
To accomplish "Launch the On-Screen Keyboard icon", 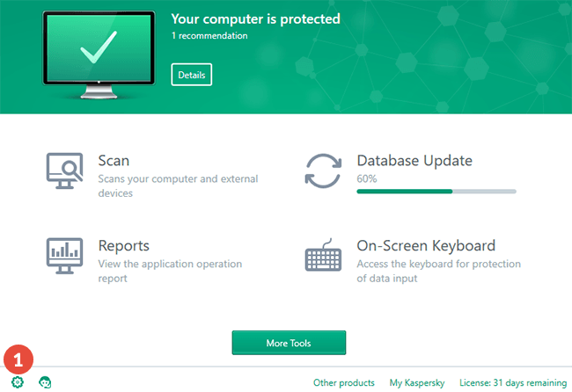I will click(x=323, y=255).
